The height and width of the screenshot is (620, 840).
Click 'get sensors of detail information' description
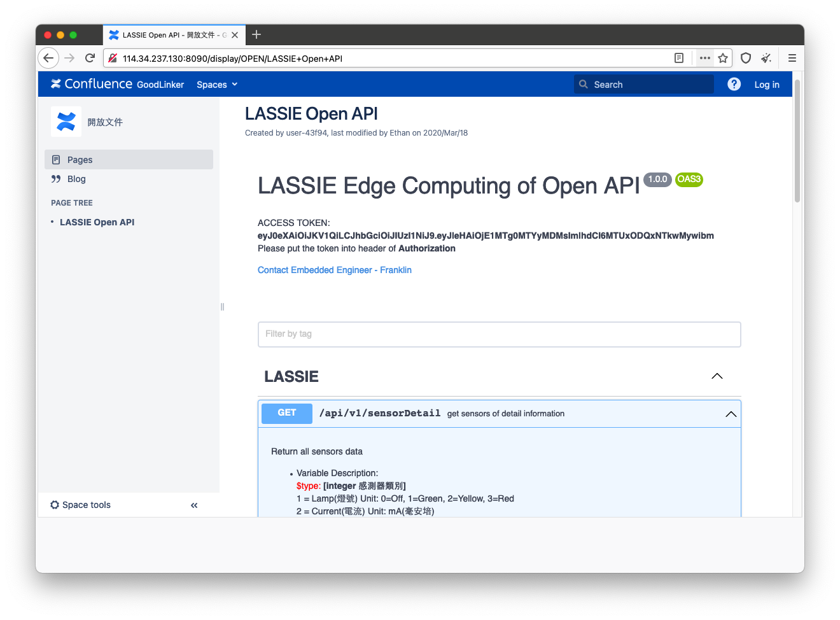pyautogui.click(x=506, y=414)
